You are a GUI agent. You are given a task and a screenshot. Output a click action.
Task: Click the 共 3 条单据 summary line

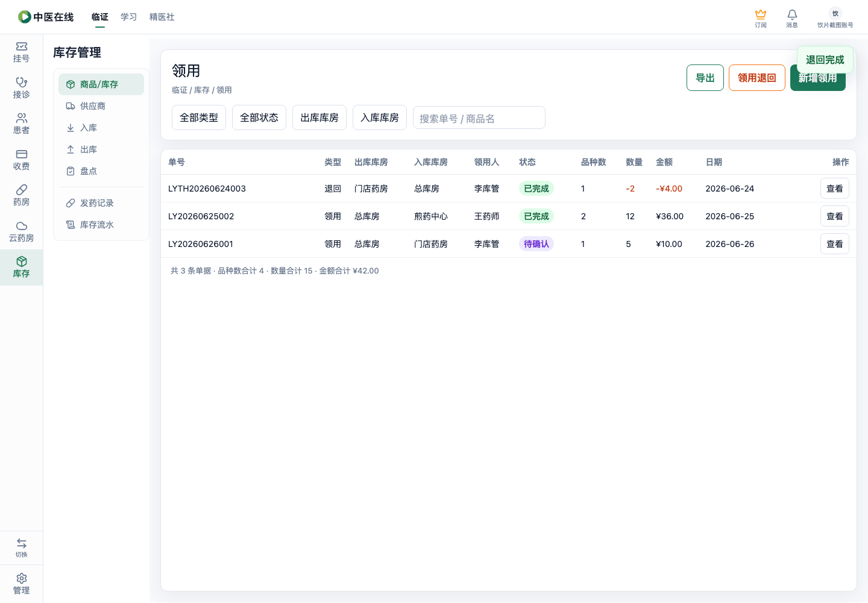click(x=275, y=271)
